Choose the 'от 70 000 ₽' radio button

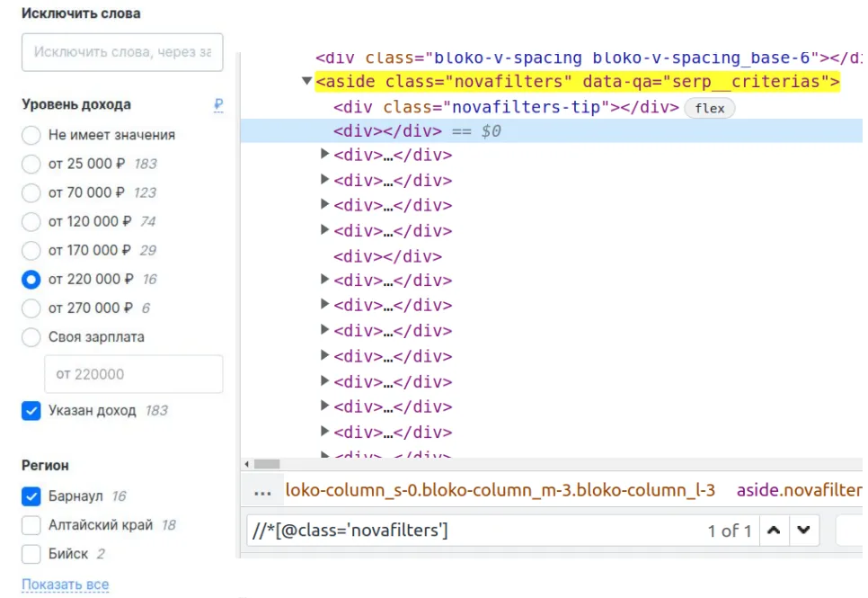[x=31, y=192]
